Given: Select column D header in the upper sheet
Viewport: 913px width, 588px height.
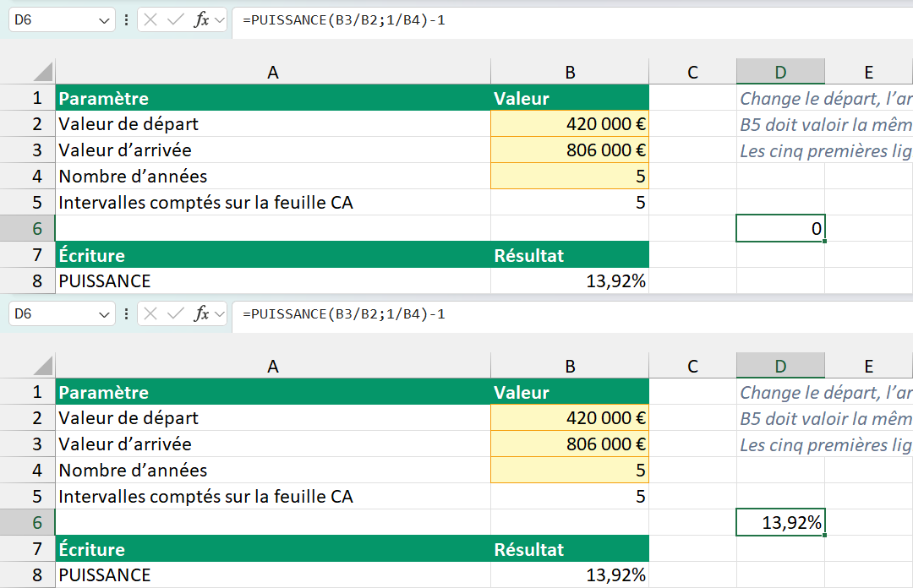Looking at the screenshot, I should click(x=780, y=72).
